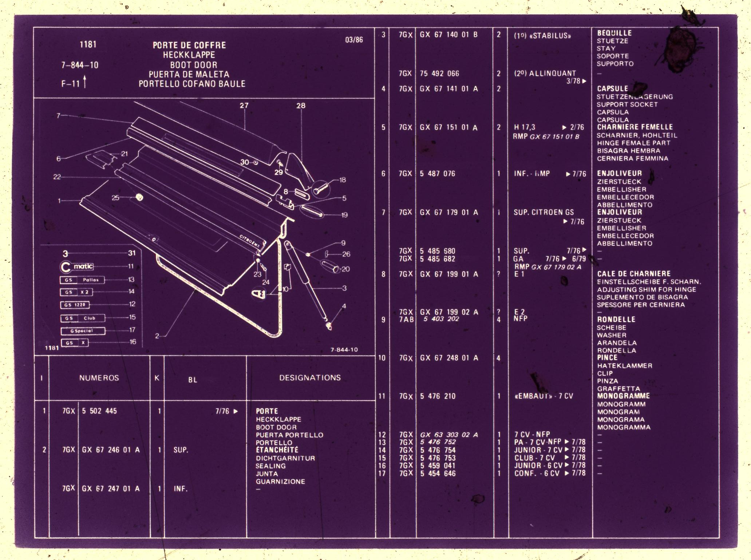Click the GS 1220 badge drawing

coord(75,305)
